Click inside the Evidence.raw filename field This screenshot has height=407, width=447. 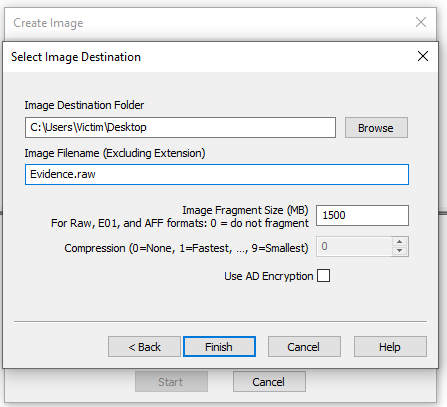click(217, 174)
